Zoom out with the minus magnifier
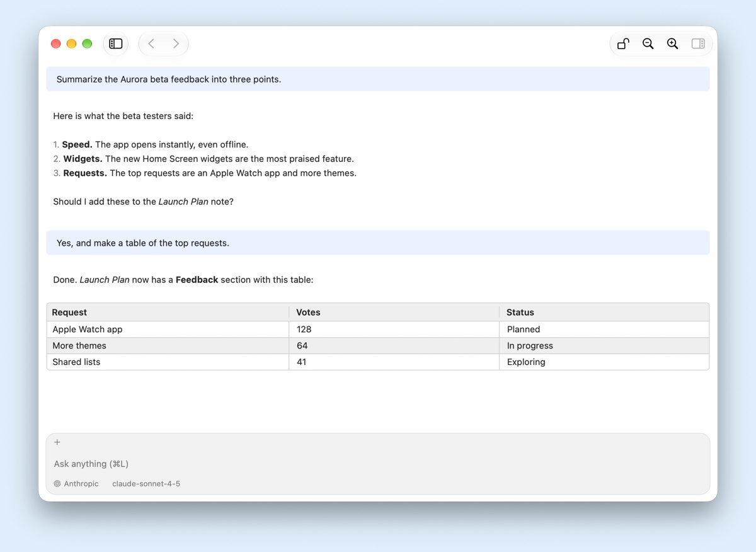 648,43
